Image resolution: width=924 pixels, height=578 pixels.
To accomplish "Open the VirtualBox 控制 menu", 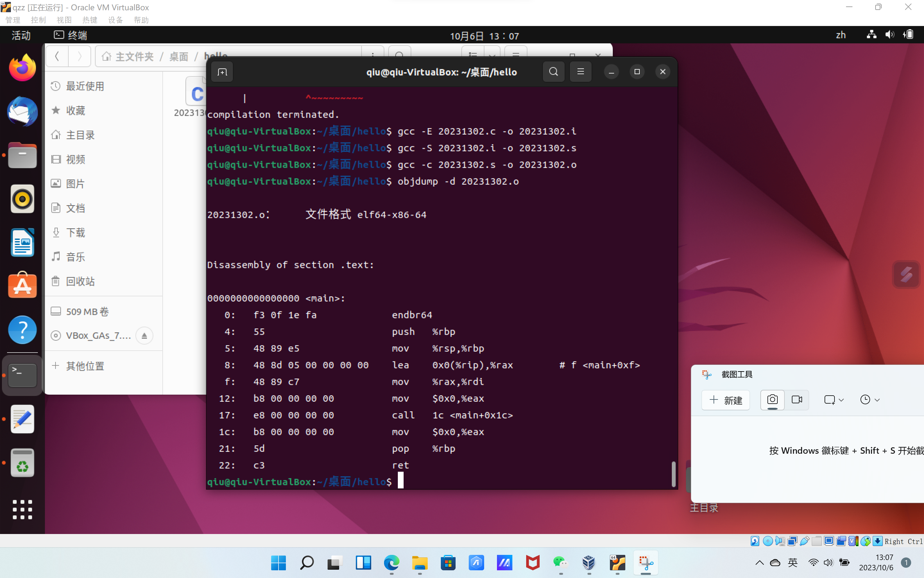I will pyautogui.click(x=38, y=20).
